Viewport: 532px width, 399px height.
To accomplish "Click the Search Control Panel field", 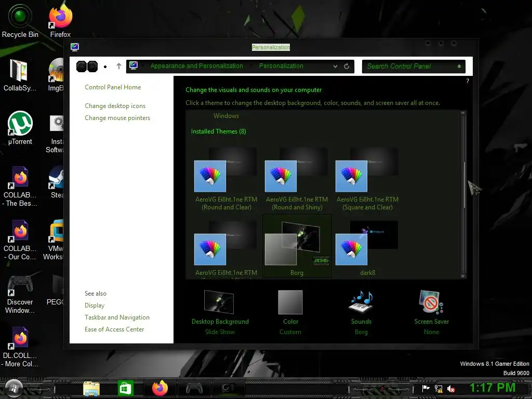I will pos(414,66).
